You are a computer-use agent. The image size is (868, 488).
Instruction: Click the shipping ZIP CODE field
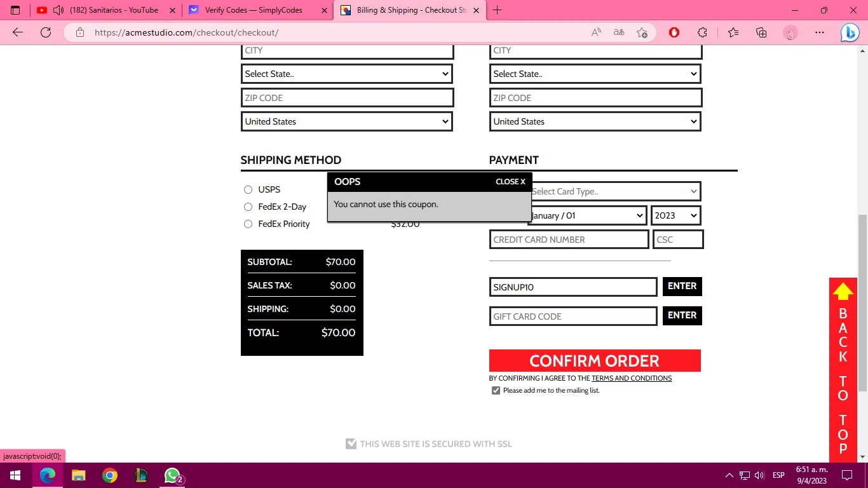tap(596, 98)
